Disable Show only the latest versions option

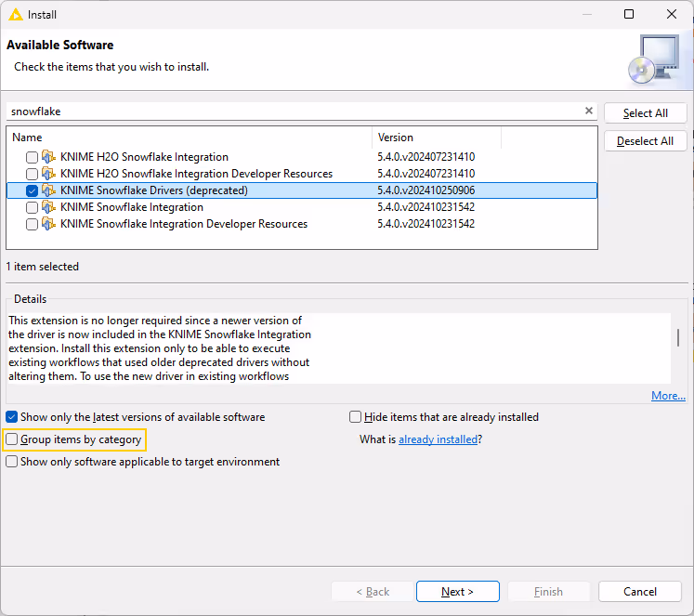point(12,417)
